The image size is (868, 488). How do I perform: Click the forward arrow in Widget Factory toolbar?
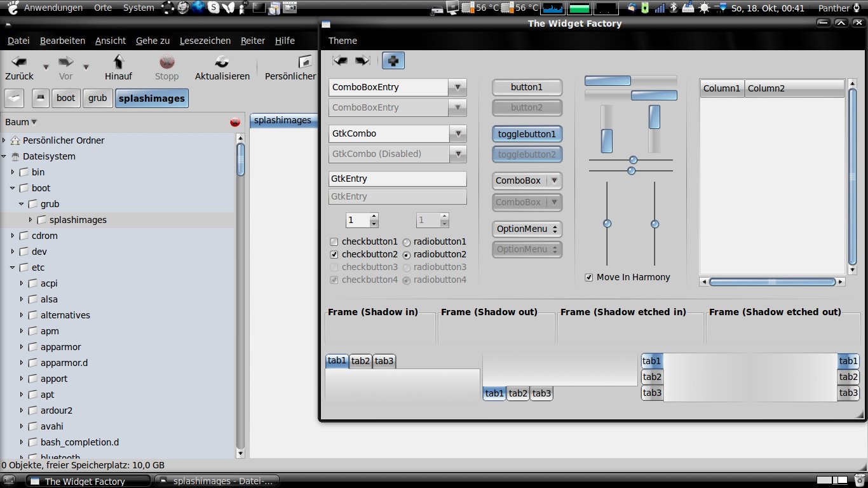point(362,60)
